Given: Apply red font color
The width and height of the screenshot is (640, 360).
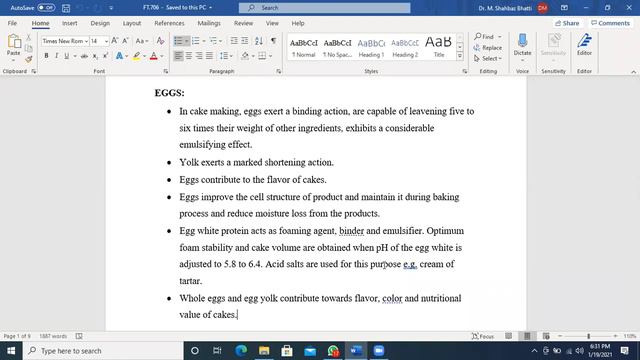Looking at the screenshot, I should (x=153, y=56).
